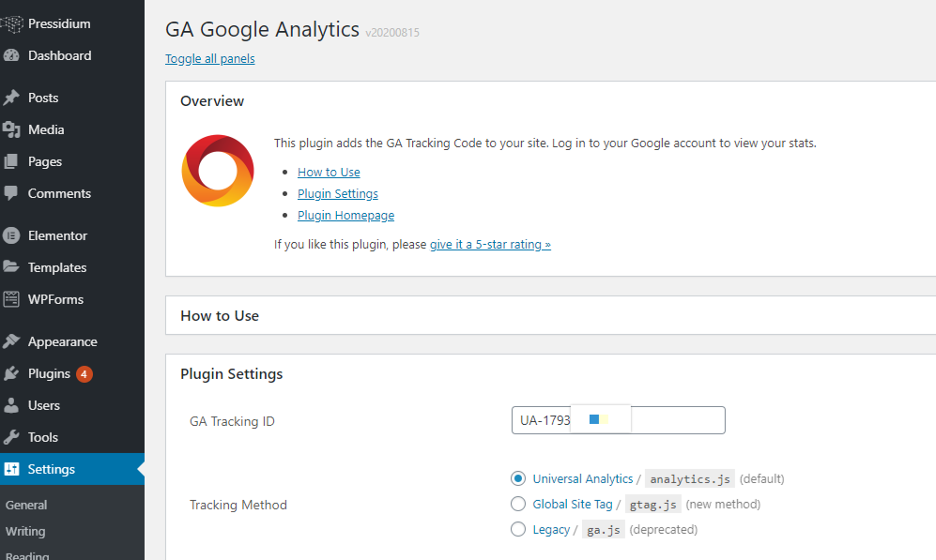Screen dimensions: 936x560
Task: Select the Universal Analytics radio button
Action: [518, 478]
